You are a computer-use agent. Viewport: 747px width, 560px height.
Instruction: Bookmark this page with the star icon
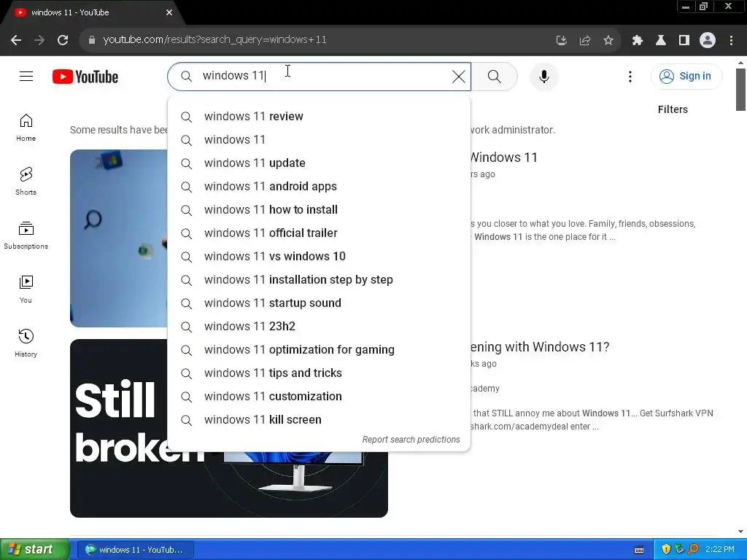[x=608, y=40]
